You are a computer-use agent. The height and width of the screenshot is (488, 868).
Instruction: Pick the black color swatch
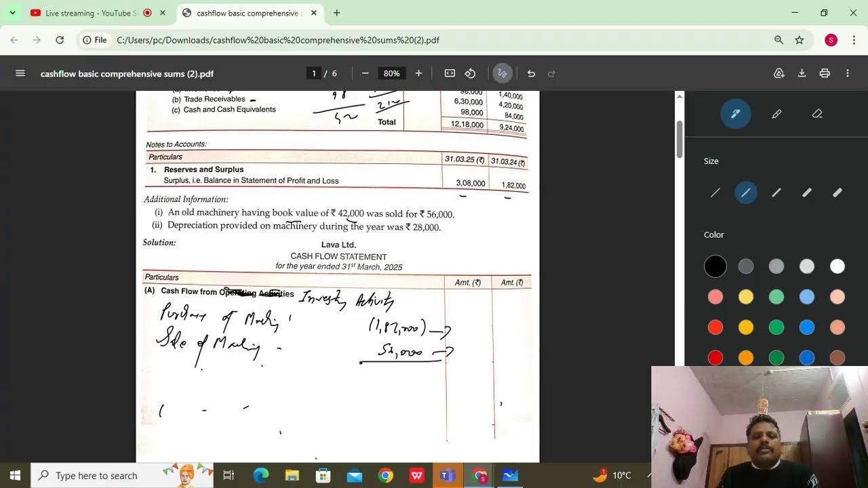coord(715,266)
